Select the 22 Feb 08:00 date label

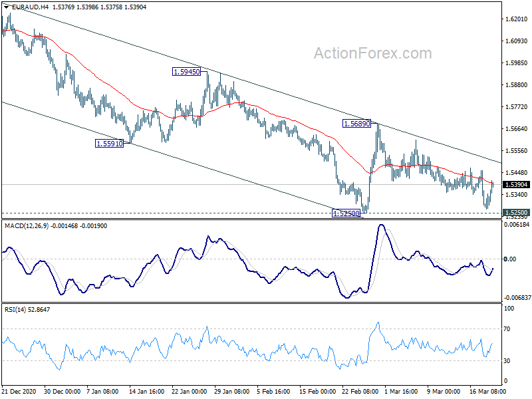[x=360, y=391]
